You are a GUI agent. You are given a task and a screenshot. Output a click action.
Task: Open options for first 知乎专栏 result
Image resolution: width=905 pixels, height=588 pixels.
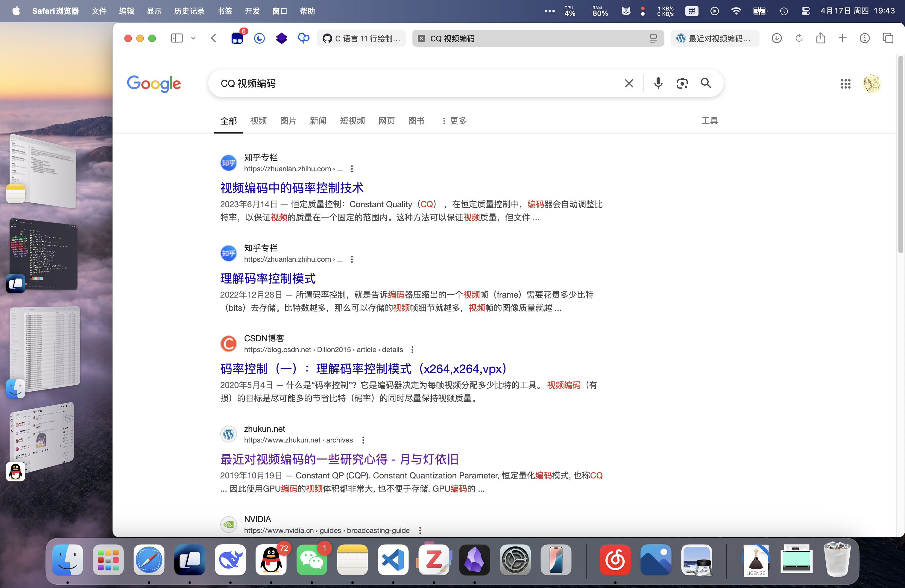[x=352, y=169]
